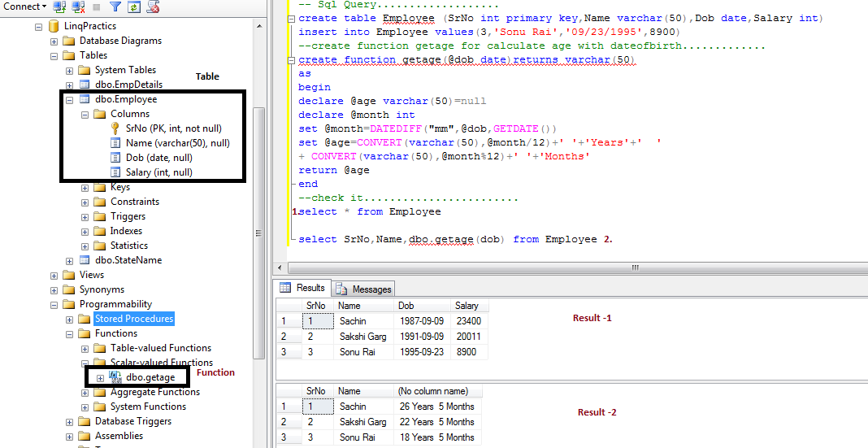Click the Stored Procedures folder icon

(85, 319)
